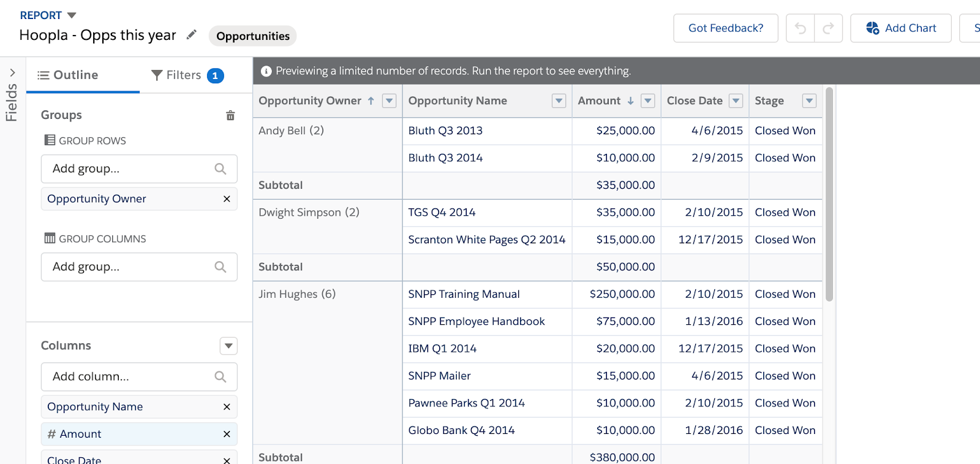Image resolution: width=980 pixels, height=464 pixels.
Task: Sort descending arrow on Amount header
Action: tap(630, 101)
